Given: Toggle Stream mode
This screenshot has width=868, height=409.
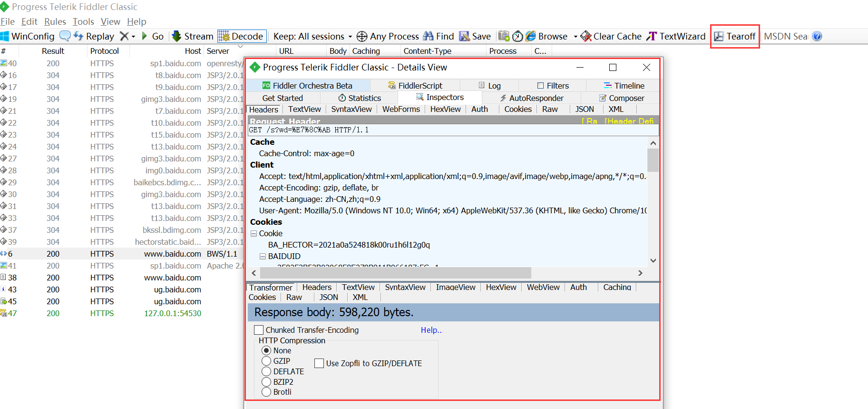Looking at the screenshot, I should tap(193, 36).
